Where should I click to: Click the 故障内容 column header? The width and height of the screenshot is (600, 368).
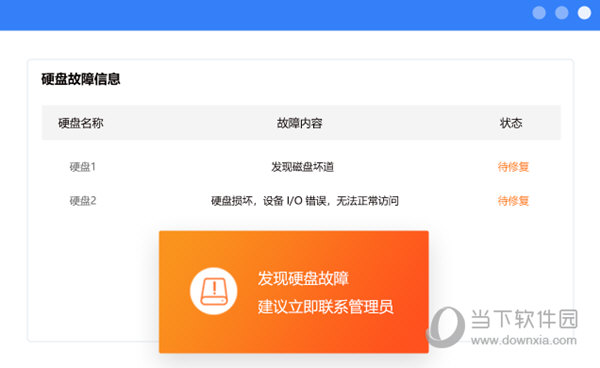[300, 123]
